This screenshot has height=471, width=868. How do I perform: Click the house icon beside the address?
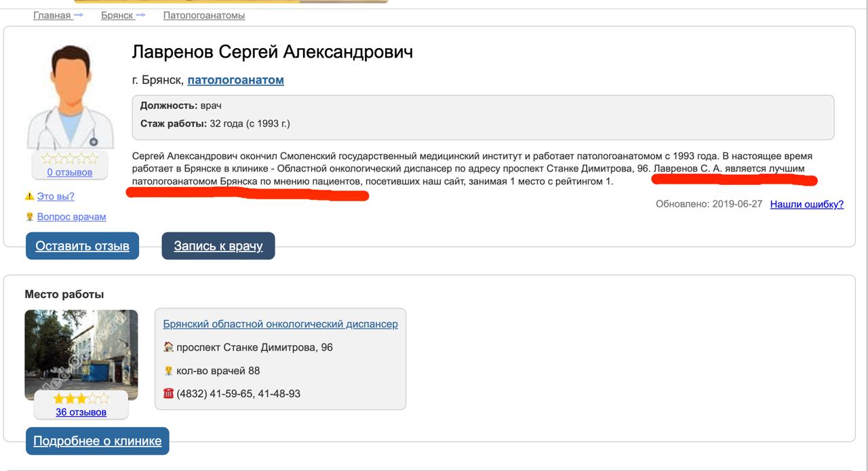click(x=168, y=347)
